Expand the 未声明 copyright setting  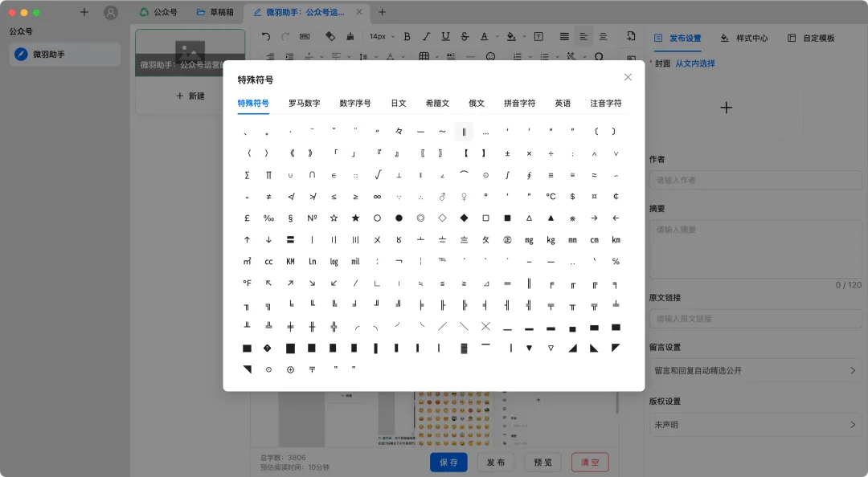[x=755, y=425]
